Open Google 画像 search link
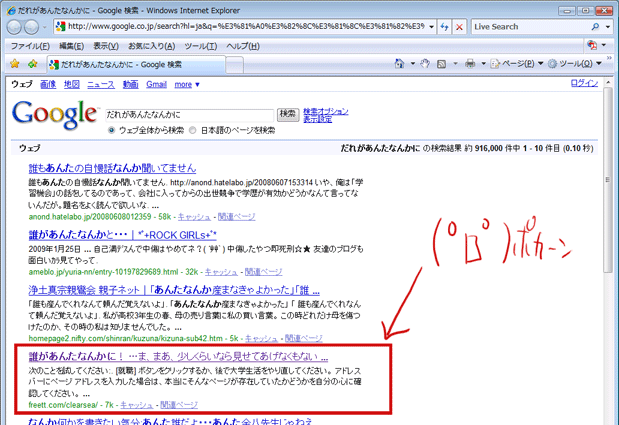 tap(48, 84)
